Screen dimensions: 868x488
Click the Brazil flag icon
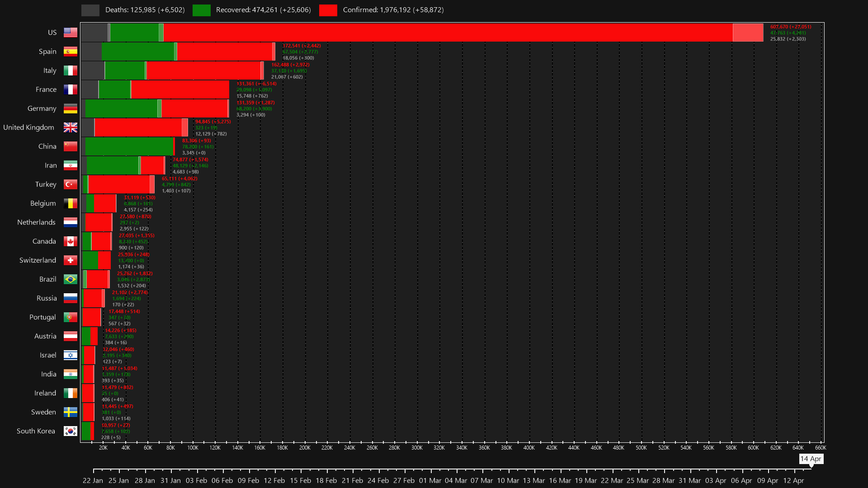tap(71, 279)
